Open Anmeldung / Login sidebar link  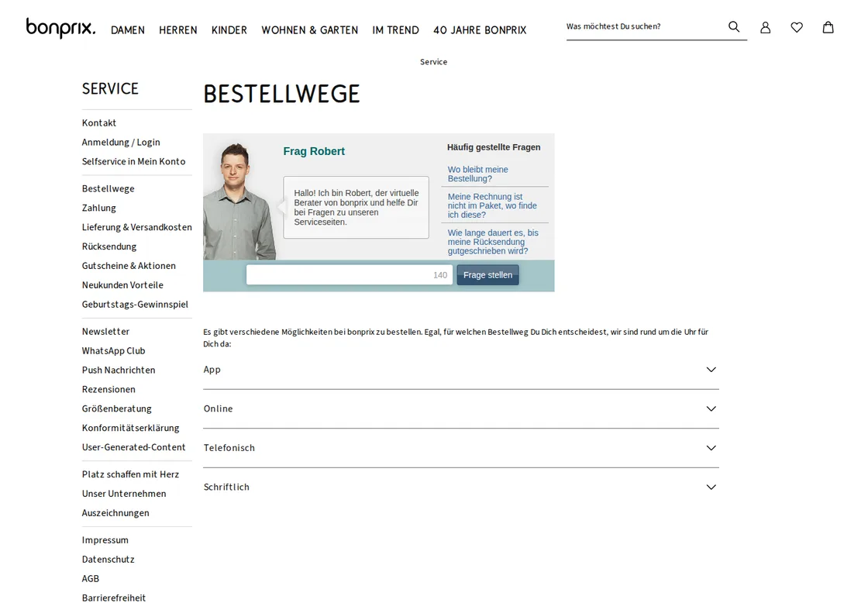[x=121, y=143]
